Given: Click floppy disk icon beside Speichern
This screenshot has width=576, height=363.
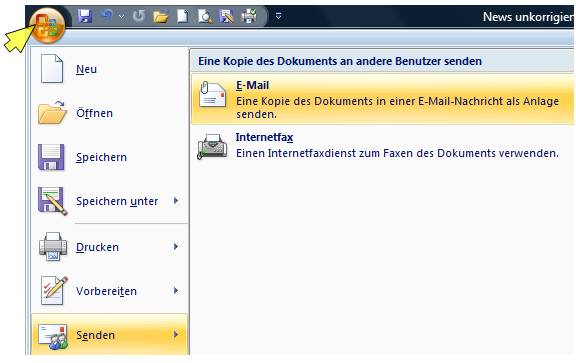Looking at the screenshot, I should 51,157.
